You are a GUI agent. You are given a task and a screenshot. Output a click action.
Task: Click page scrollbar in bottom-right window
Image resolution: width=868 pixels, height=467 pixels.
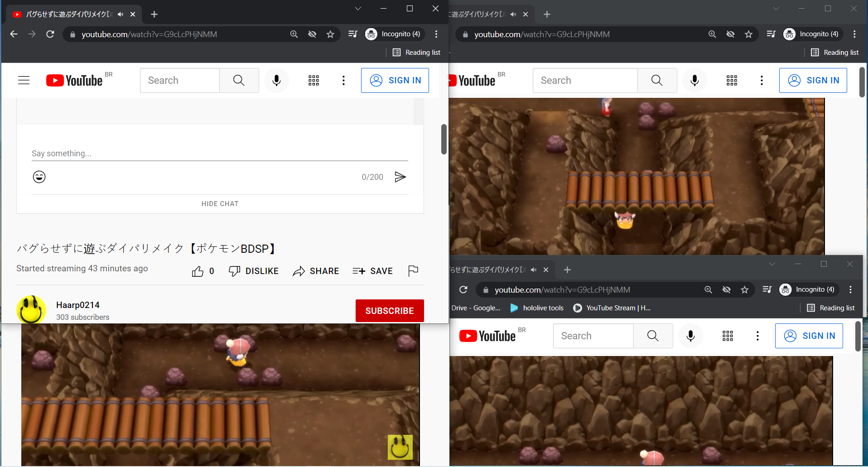858,336
